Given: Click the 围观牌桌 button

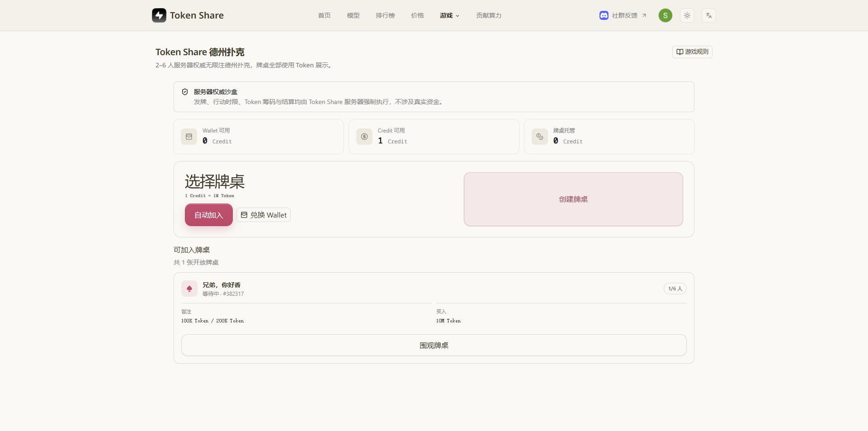Looking at the screenshot, I should click(434, 345).
